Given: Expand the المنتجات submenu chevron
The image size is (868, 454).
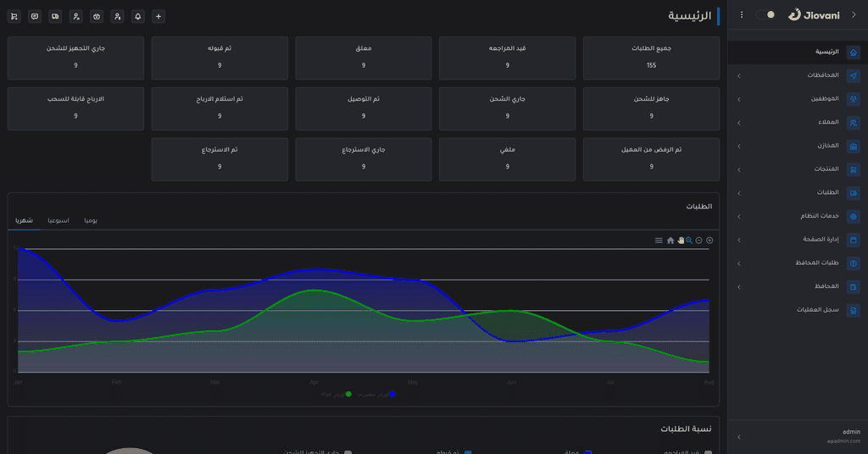Looking at the screenshot, I should (x=739, y=169).
